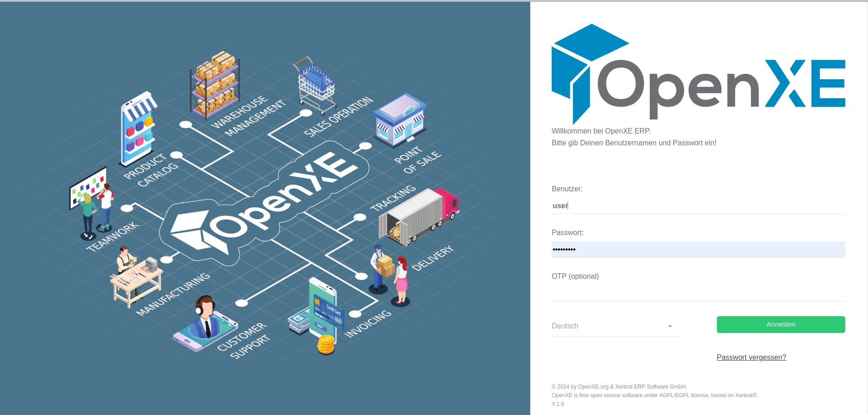Click the point of sale shop icon
The height and width of the screenshot is (415, 868).
point(400,120)
